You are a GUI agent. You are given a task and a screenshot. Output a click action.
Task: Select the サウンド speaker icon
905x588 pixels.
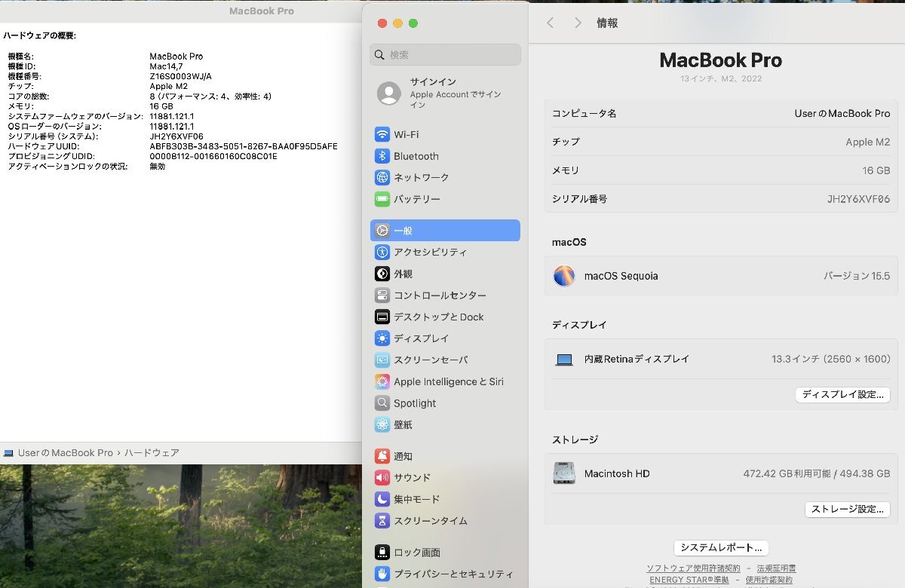(382, 477)
